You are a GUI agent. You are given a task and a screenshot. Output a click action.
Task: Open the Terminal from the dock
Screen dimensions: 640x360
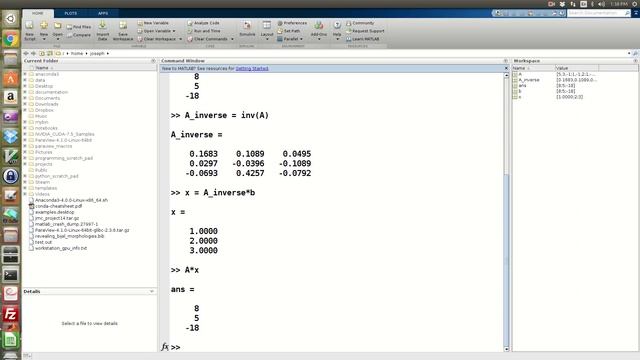coord(11,275)
